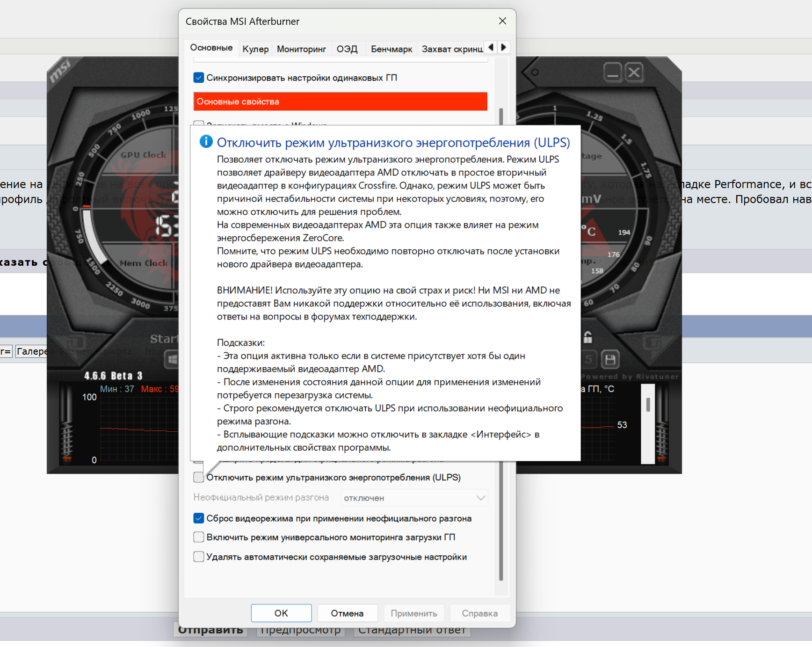This screenshot has height=647, width=812.
Task: Select profile slot 5 in Afterburner
Action: pyautogui.click(x=588, y=359)
